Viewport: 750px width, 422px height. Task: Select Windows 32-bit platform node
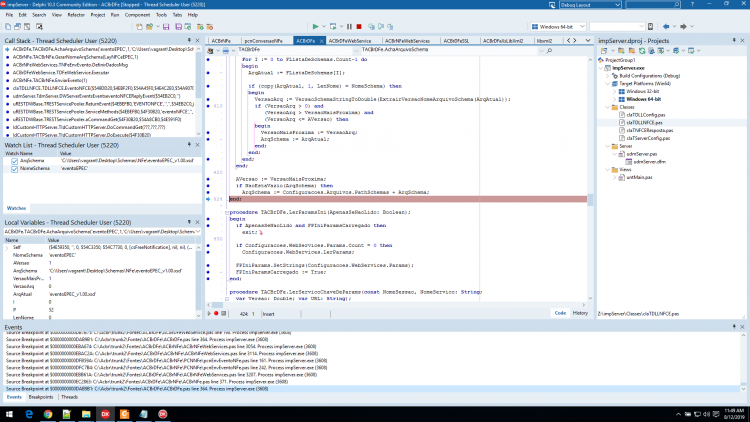(x=642, y=91)
